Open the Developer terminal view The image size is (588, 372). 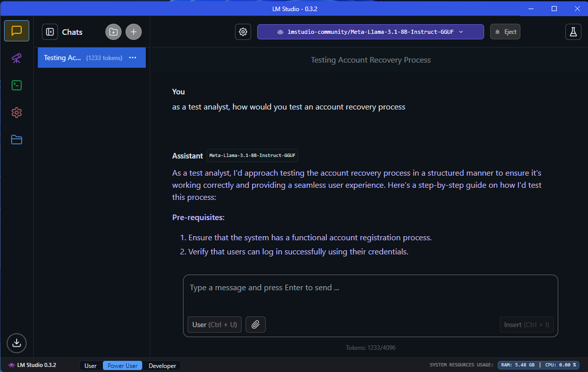point(17,85)
